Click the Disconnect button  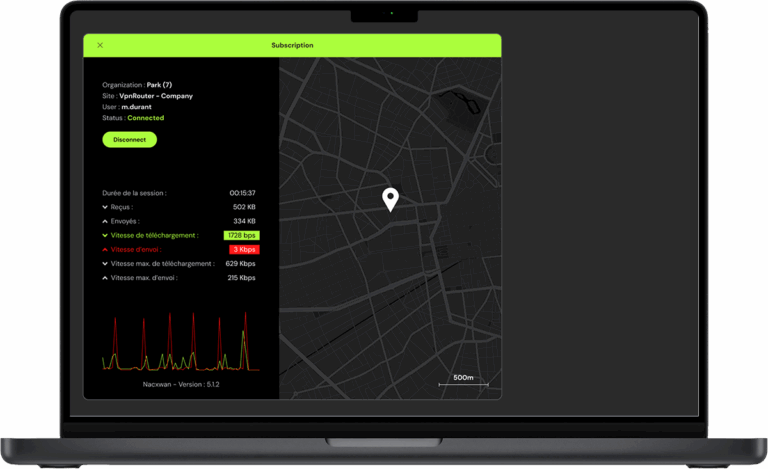tap(129, 140)
